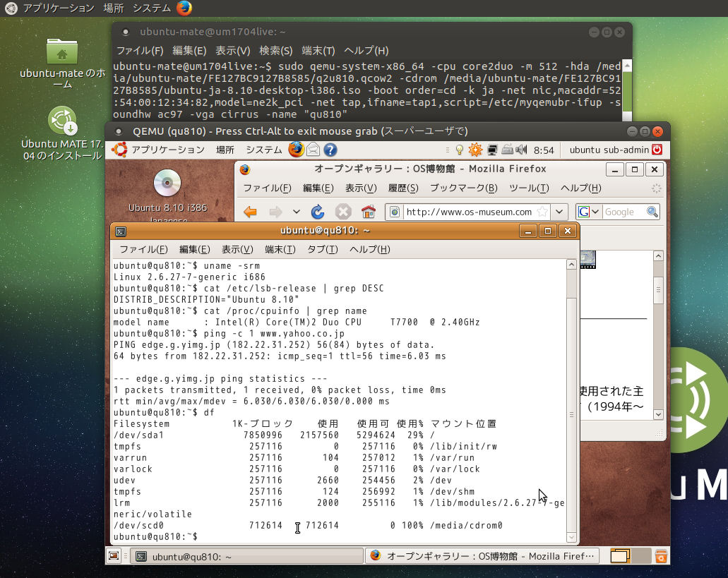
Task: Click the http://www.os-museum.com address field
Action: click(x=468, y=212)
